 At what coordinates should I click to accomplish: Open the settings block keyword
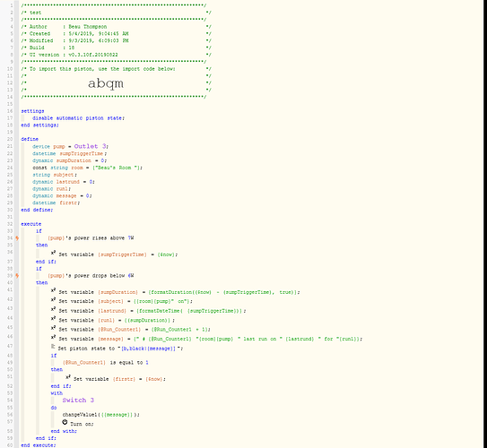32,111
